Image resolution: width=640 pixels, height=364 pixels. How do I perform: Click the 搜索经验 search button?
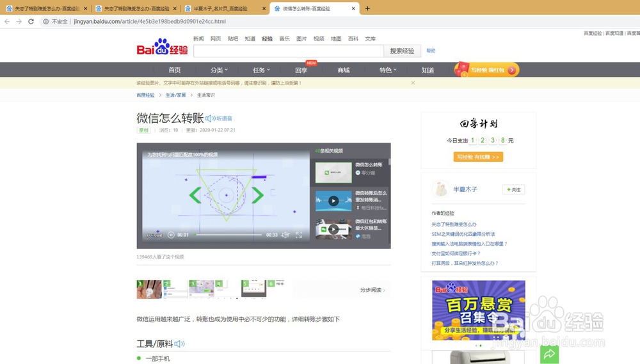402,51
